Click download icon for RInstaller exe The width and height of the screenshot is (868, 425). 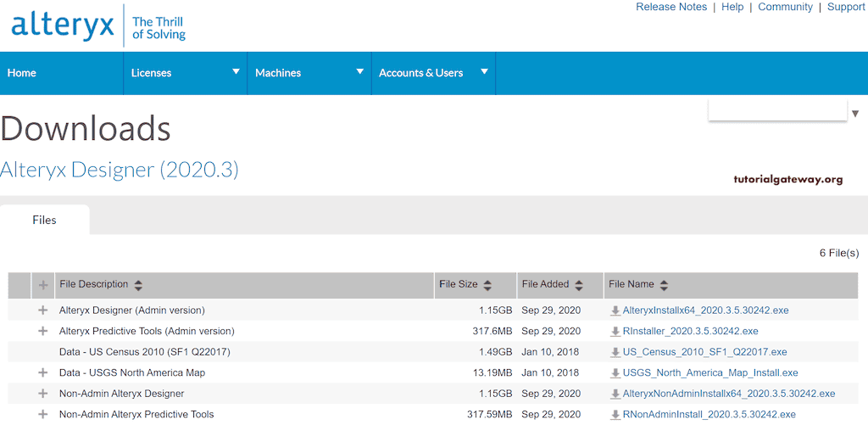615,332
